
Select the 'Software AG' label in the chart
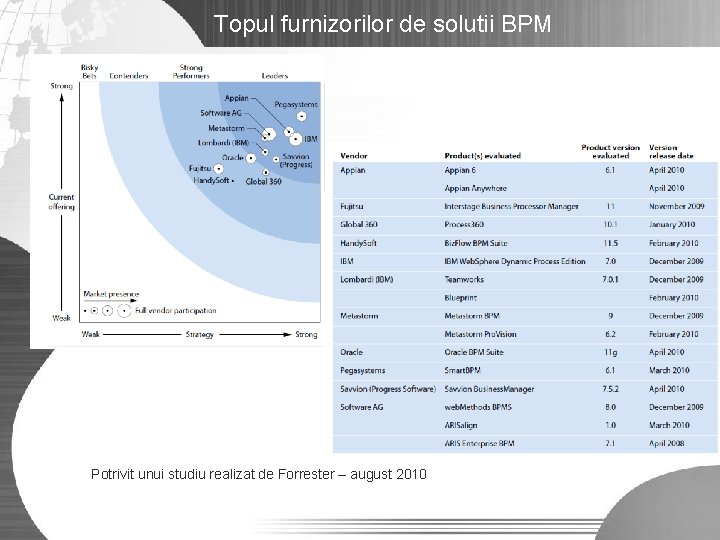pos(221,113)
